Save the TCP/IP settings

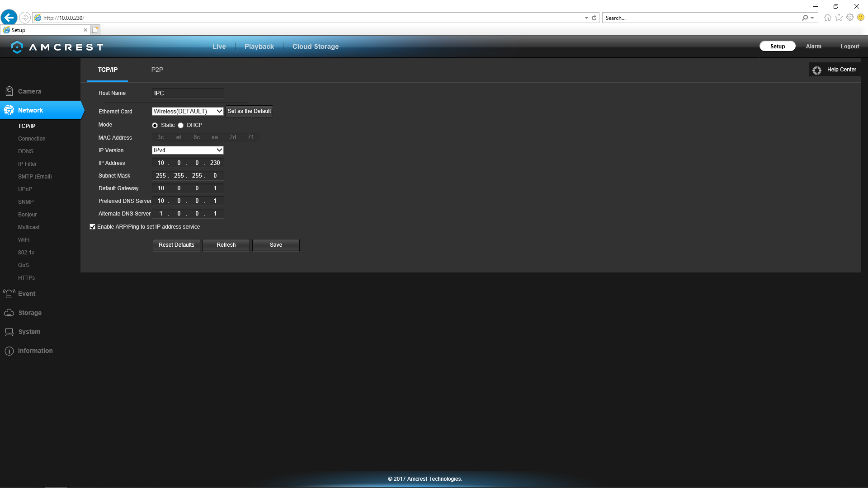point(276,245)
